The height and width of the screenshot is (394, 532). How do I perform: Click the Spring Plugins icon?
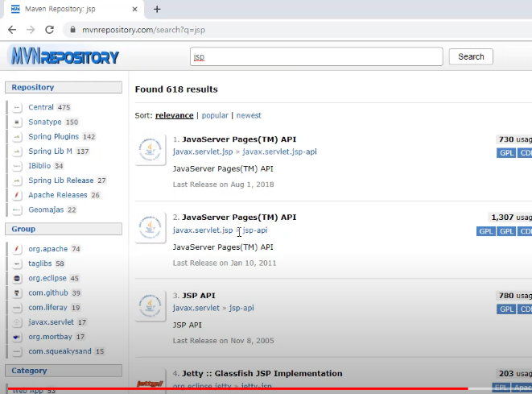point(17,136)
